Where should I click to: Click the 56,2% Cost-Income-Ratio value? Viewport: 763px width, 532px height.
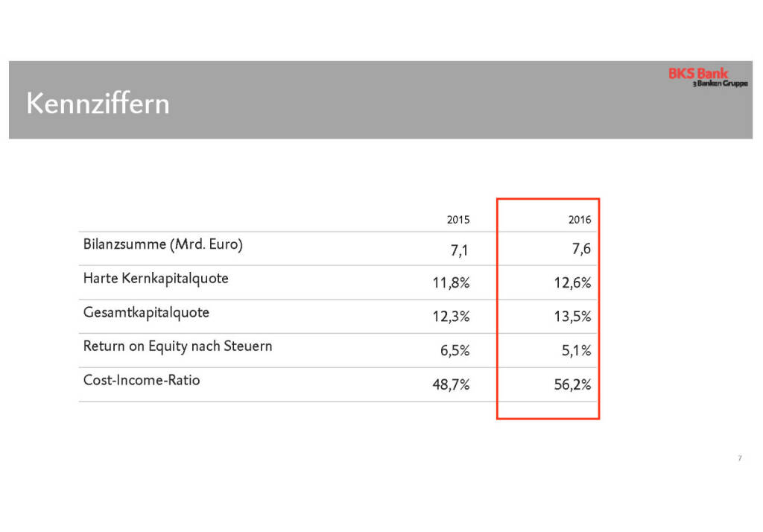(573, 385)
